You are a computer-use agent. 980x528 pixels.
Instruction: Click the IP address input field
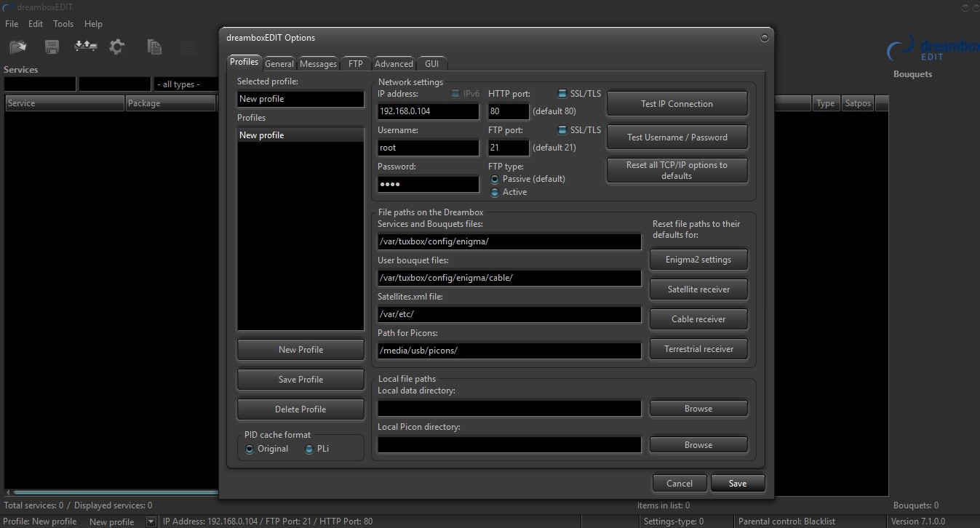click(428, 112)
